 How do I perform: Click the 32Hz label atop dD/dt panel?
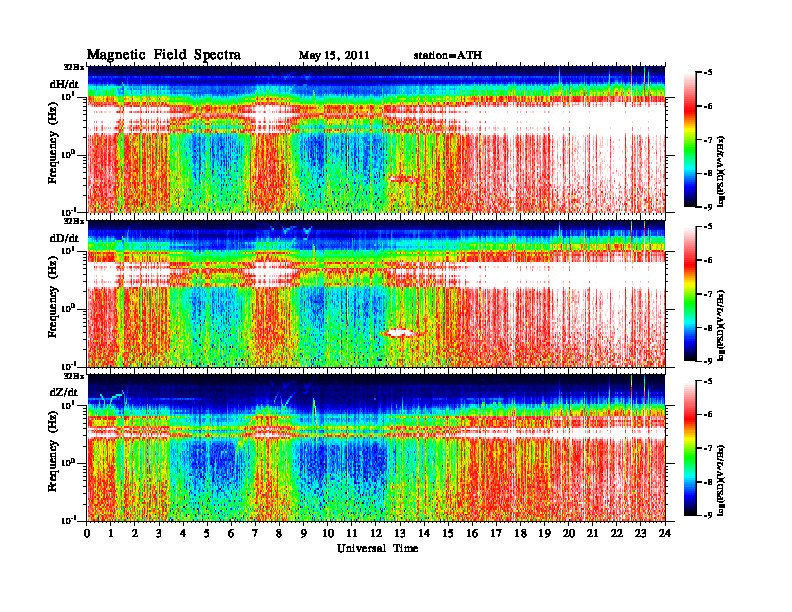tap(74, 221)
